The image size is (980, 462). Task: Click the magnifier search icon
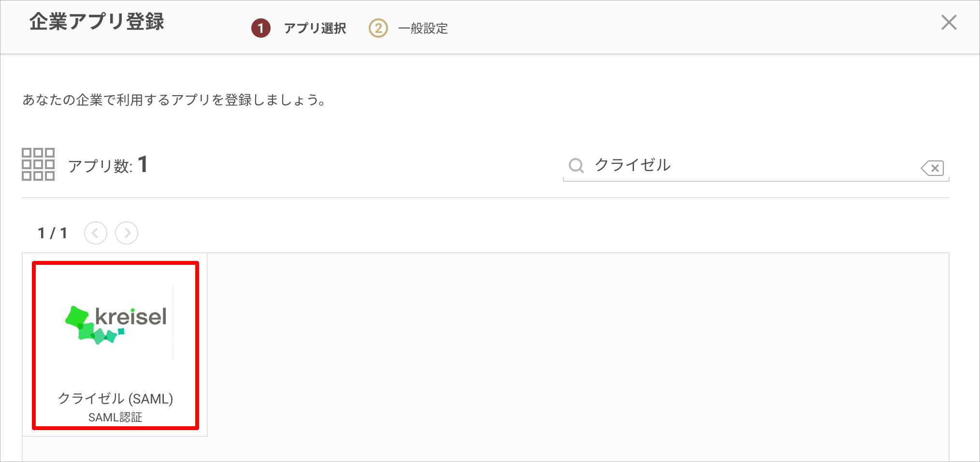pyautogui.click(x=576, y=166)
